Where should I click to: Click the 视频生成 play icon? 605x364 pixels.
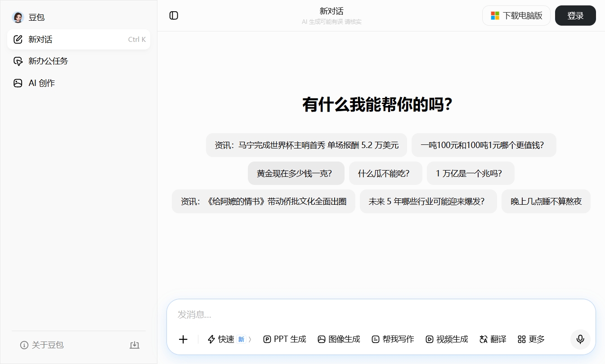pyautogui.click(x=430, y=339)
